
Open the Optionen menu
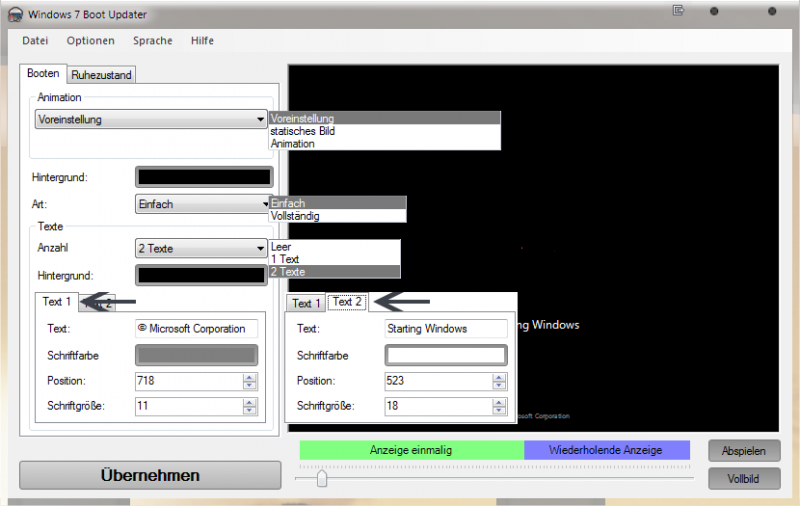coord(90,41)
